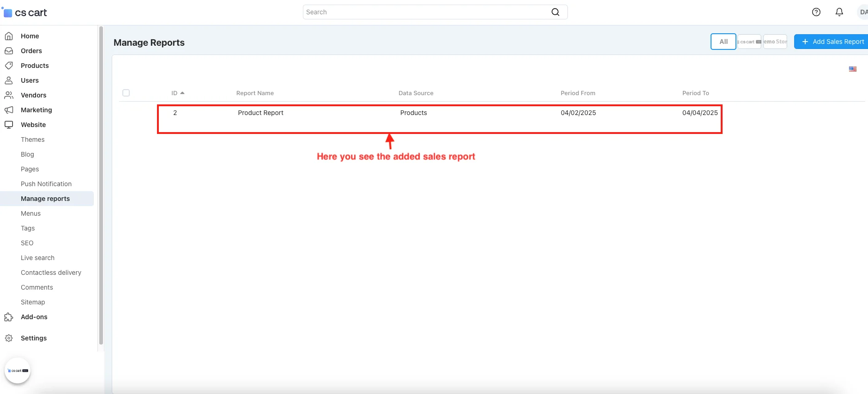Click the Orders inbox icon
This screenshot has width=868, height=394.
(9, 51)
